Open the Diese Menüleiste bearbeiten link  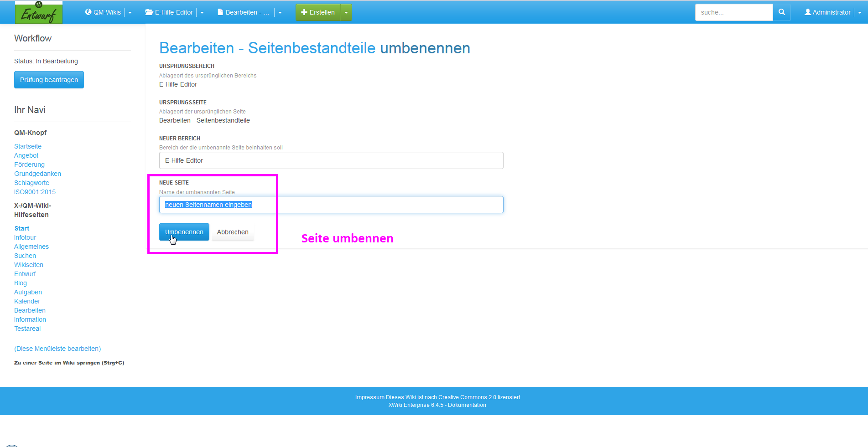click(x=57, y=349)
